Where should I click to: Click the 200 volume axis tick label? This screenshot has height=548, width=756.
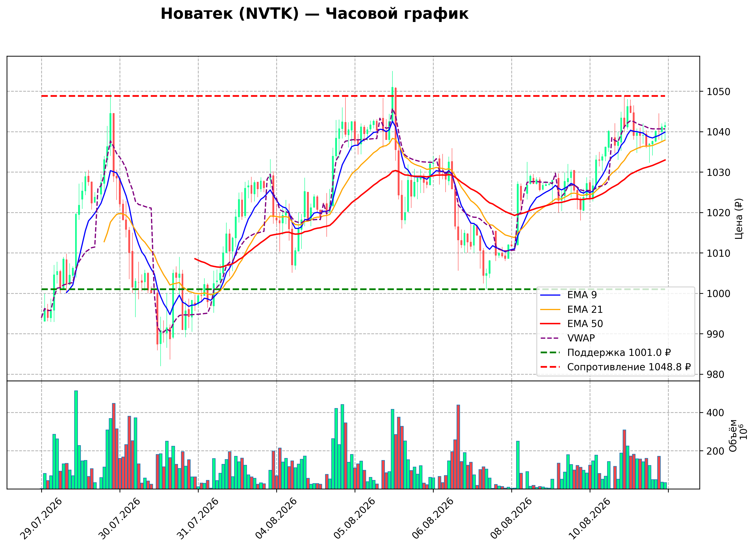716,451
